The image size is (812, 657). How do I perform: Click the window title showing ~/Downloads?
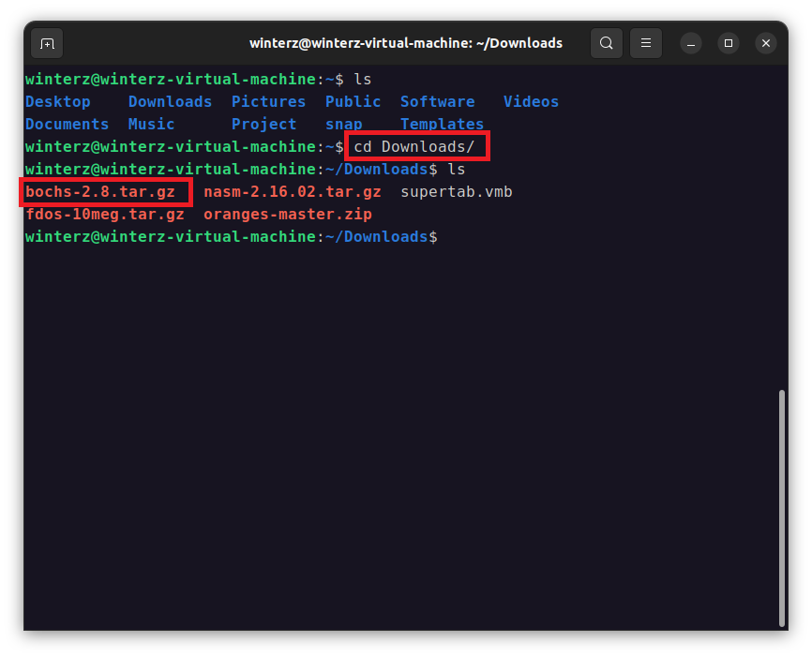[x=405, y=43]
